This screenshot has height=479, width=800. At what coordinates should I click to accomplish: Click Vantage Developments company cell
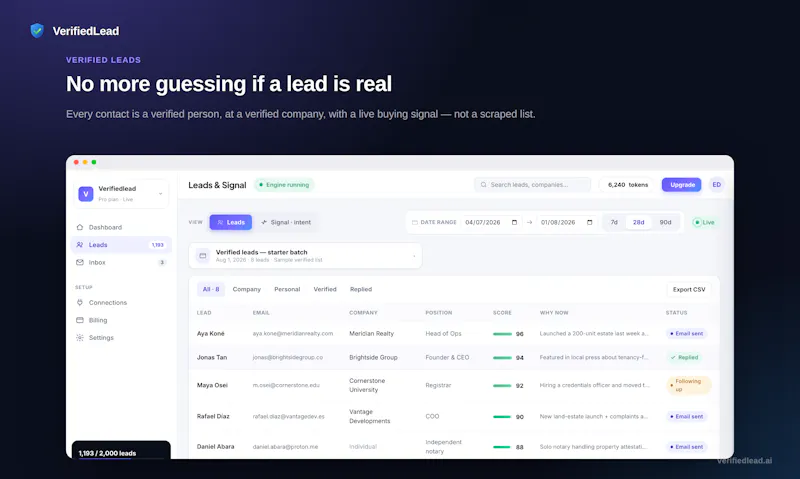point(369,416)
